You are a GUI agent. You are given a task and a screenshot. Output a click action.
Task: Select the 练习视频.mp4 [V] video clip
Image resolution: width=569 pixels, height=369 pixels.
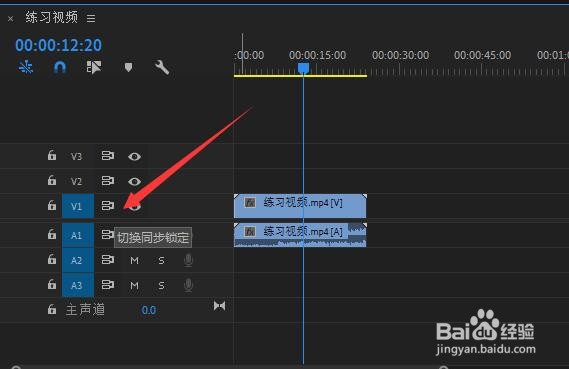300,206
